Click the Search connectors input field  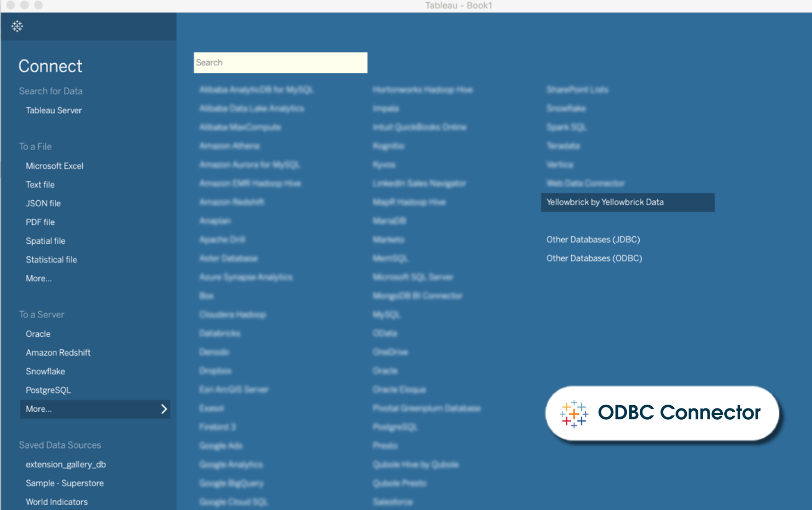point(280,63)
